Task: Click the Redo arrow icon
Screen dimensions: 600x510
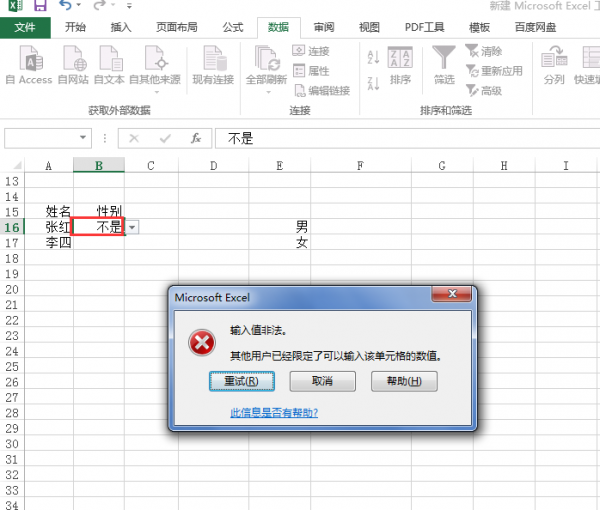Action: [100, 5]
